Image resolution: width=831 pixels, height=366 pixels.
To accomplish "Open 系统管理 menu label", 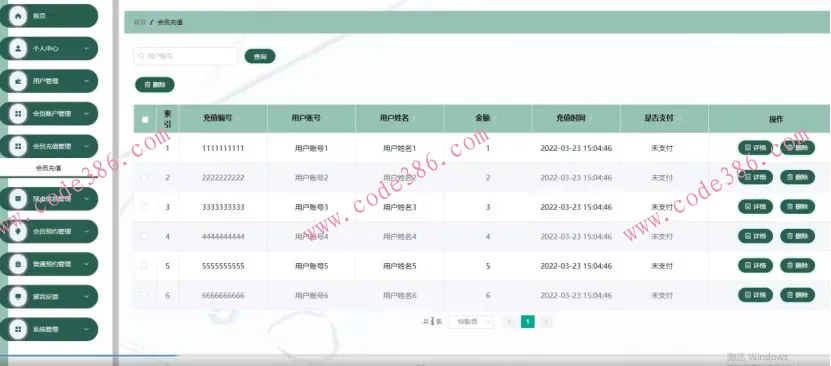I will [46, 329].
